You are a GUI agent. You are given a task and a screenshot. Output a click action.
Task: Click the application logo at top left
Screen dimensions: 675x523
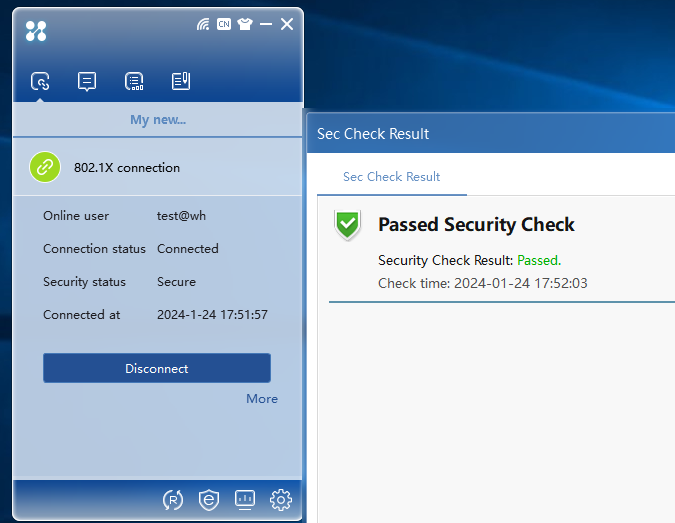36,31
